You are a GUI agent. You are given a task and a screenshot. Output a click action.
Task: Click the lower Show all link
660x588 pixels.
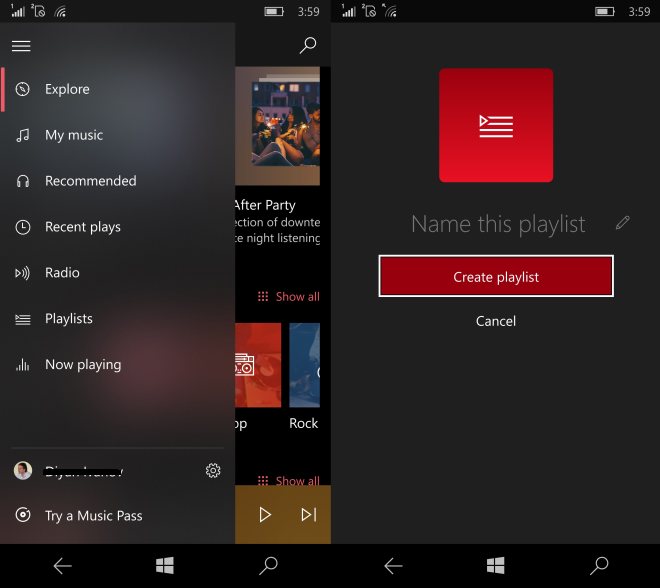[x=289, y=480]
